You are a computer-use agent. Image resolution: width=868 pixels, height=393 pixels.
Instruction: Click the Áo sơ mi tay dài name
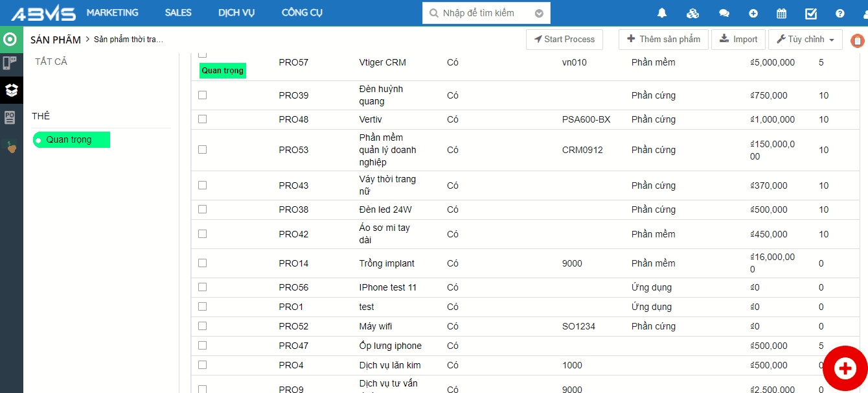[x=384, y=234]
